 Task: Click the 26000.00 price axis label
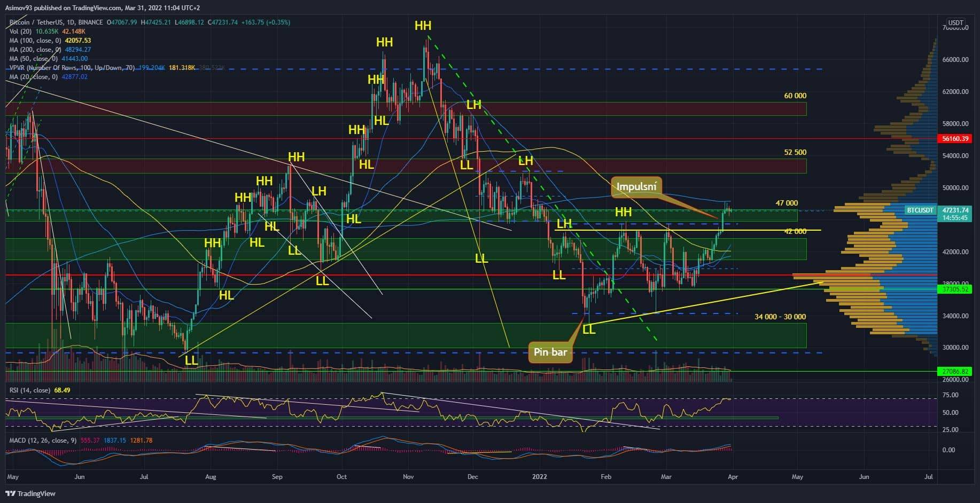point(955,380)
